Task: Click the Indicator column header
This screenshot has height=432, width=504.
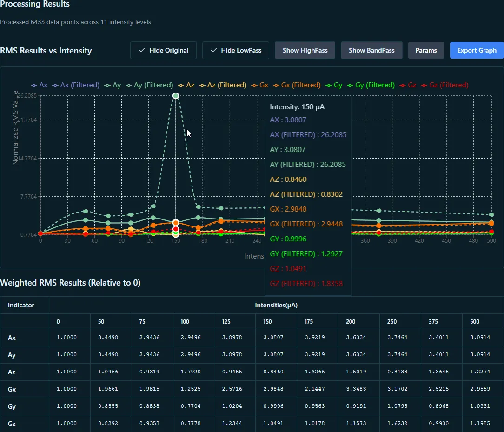Action: pos(21,306)
